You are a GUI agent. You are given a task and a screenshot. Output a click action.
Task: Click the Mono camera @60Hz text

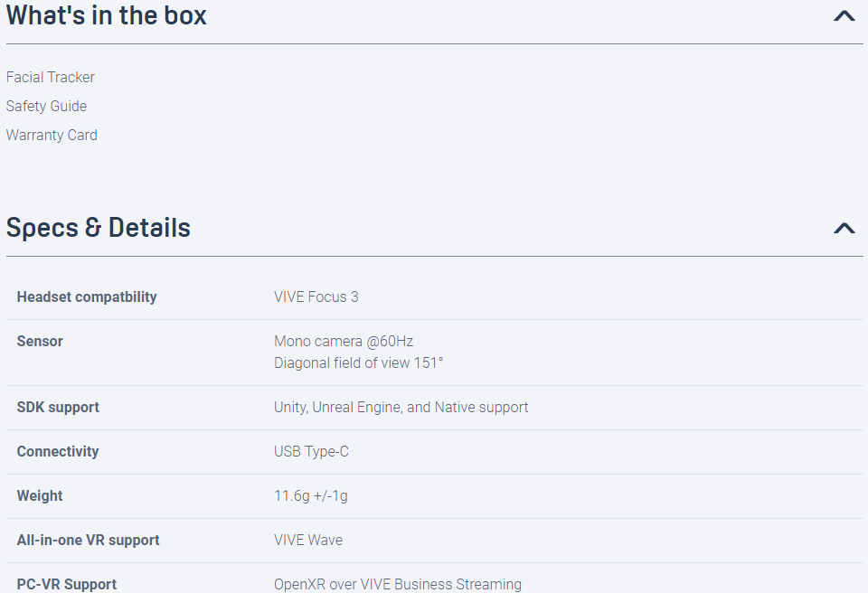tap(344, 342)
